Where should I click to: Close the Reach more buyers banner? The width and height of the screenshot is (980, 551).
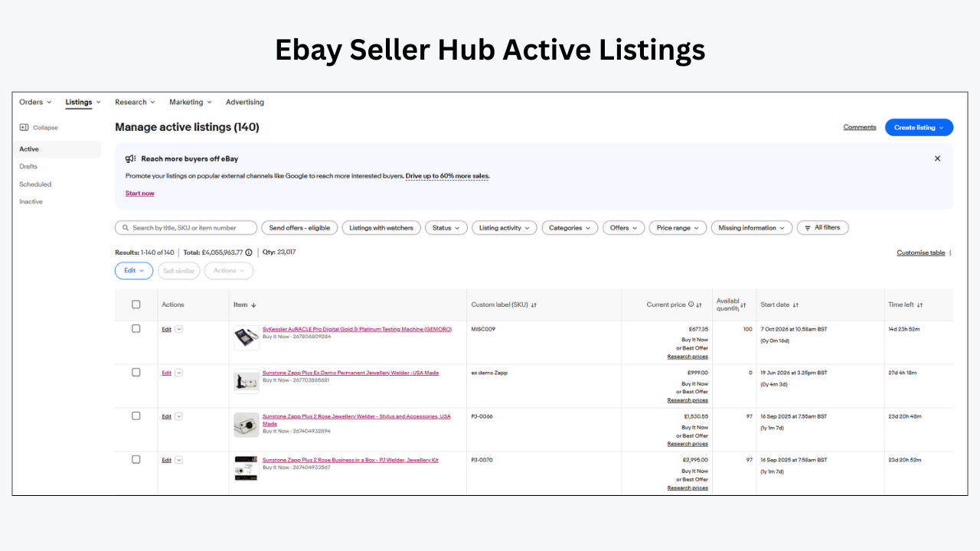(x=937, y=158)
